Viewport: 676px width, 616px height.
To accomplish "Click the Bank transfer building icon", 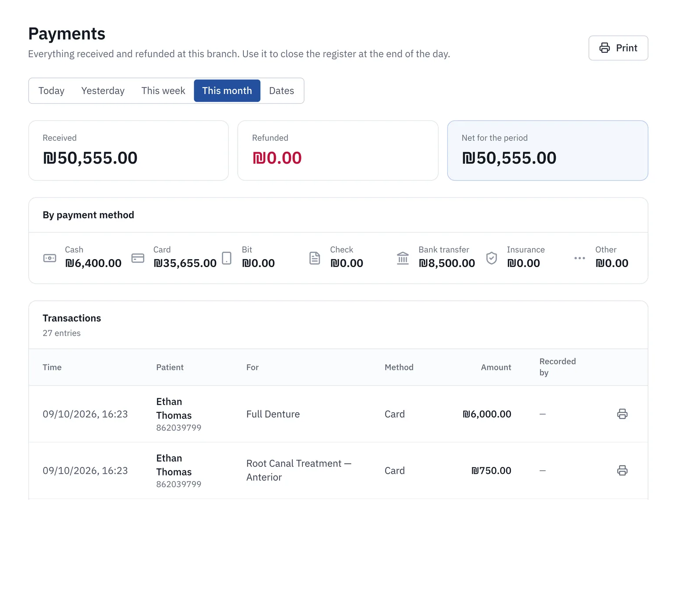I will click(x=403, y=258).
